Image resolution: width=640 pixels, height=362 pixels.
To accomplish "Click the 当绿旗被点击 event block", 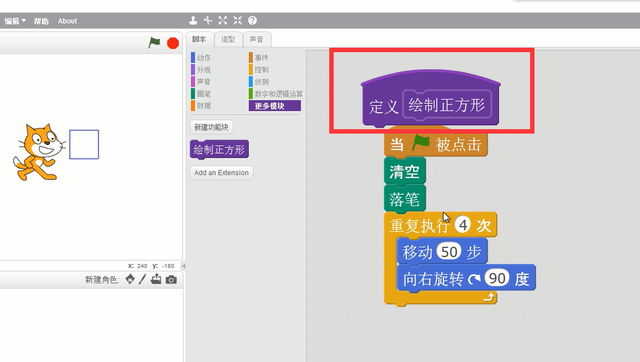I will tap(436, 144).
